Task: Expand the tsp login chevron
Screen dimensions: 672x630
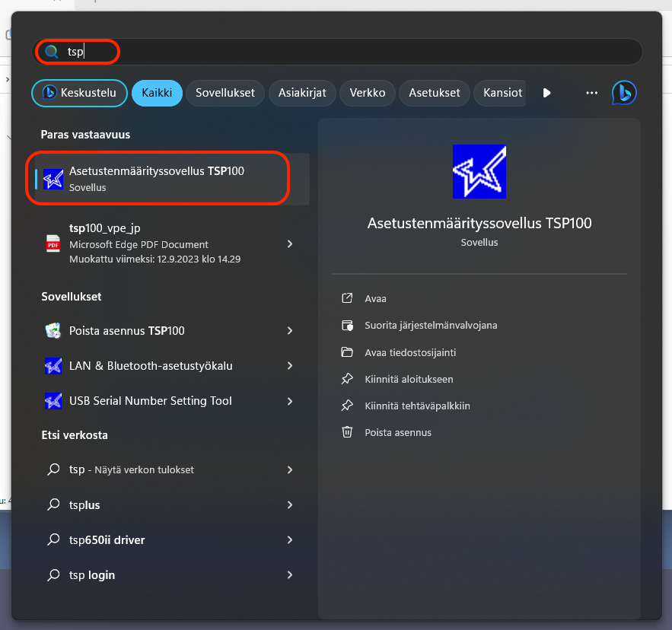Action: [290, 574]
